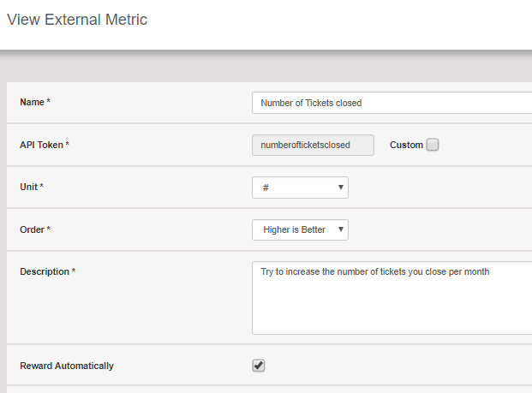Place cursor in 'Number of Tickets closed' text
Image resolution: width=532 pixels, height=393 pixels.
coord(311,103)
